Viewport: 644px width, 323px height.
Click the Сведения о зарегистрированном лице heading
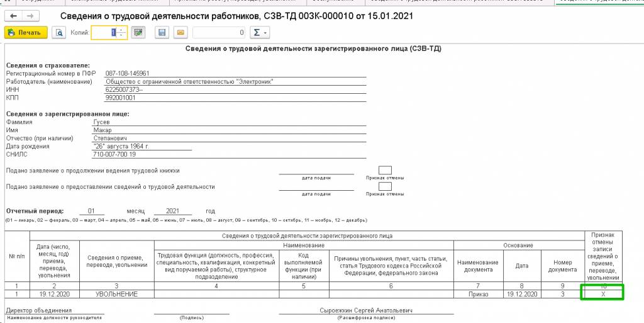point(68,114)
